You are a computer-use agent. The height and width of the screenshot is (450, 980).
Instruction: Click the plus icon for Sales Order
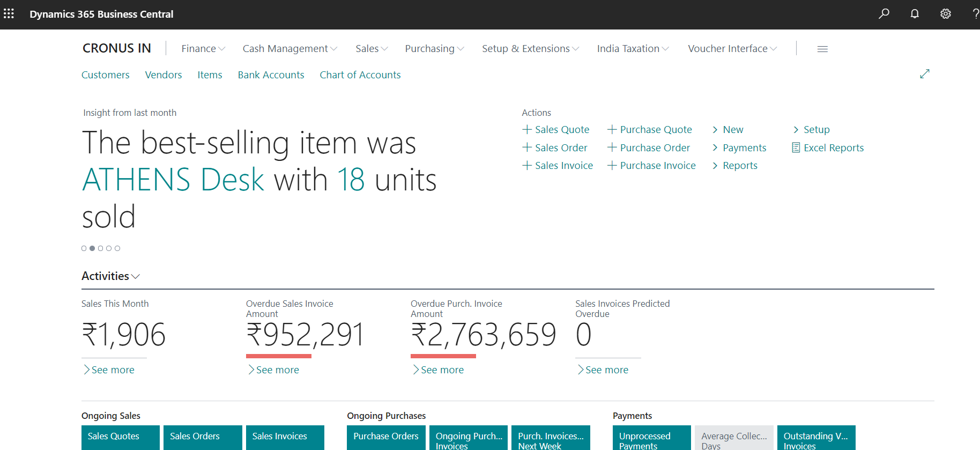[x=527, y=147]
